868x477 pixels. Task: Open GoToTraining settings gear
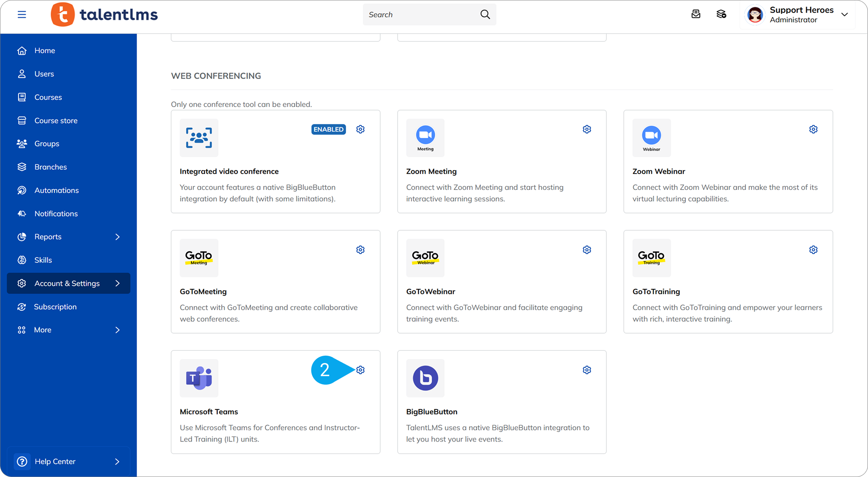(813, 250)
